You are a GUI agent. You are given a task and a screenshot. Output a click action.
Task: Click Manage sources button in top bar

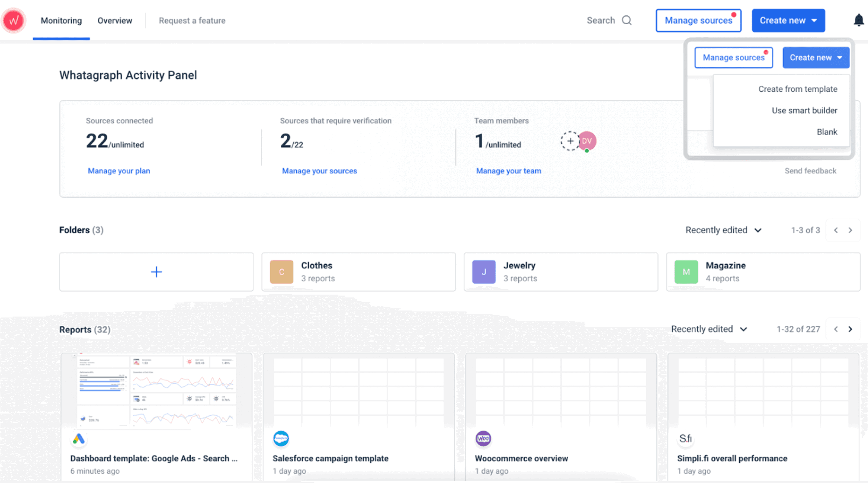pos(698,21)
